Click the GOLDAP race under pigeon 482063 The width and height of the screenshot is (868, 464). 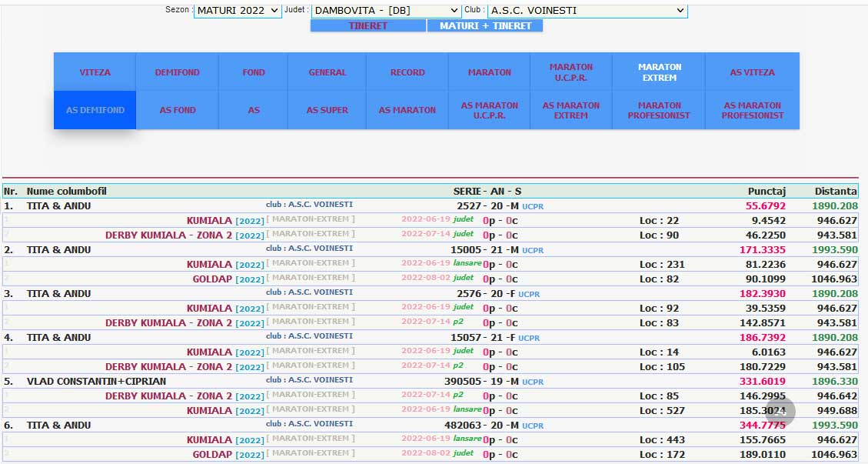[212, 455]
